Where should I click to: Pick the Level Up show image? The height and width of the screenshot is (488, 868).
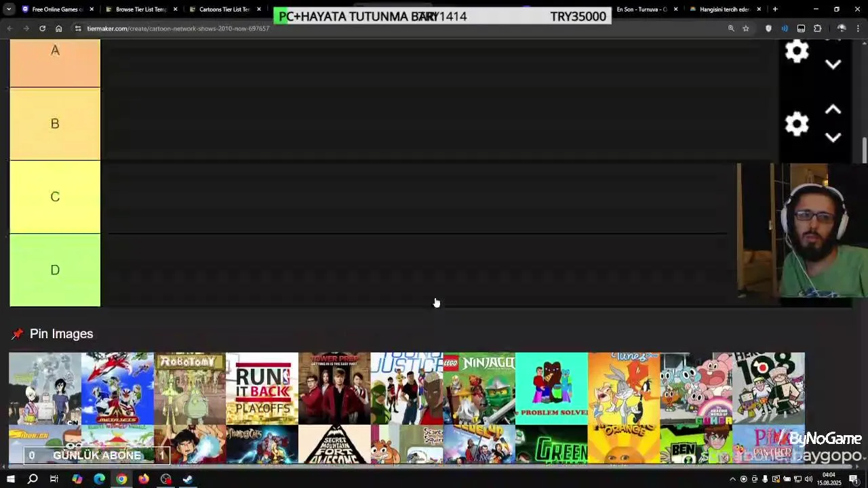pos(479,445)
